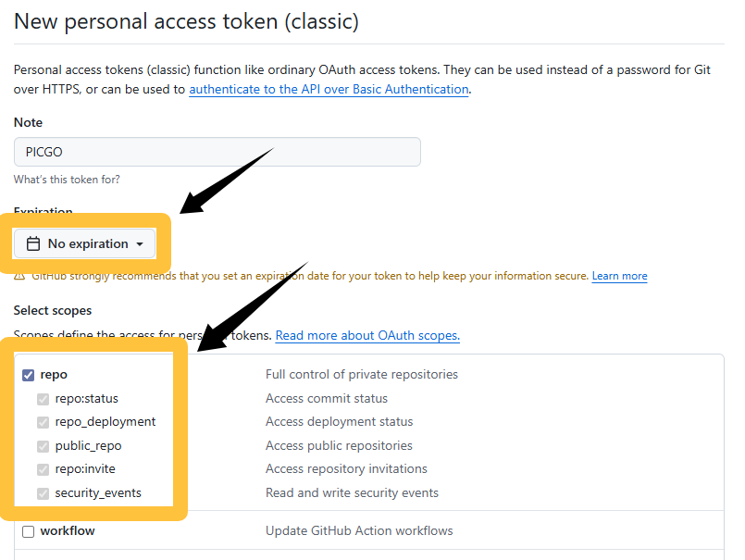Toggle the repo:status checkbox
The height and width of the screenshot is (560, 745).
click(43, 399)
